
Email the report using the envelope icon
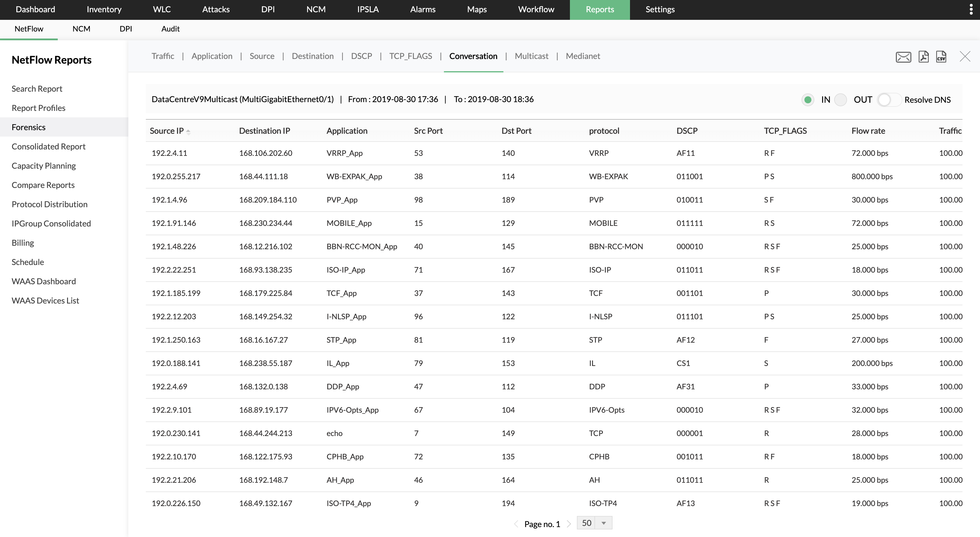pos(903,57)
